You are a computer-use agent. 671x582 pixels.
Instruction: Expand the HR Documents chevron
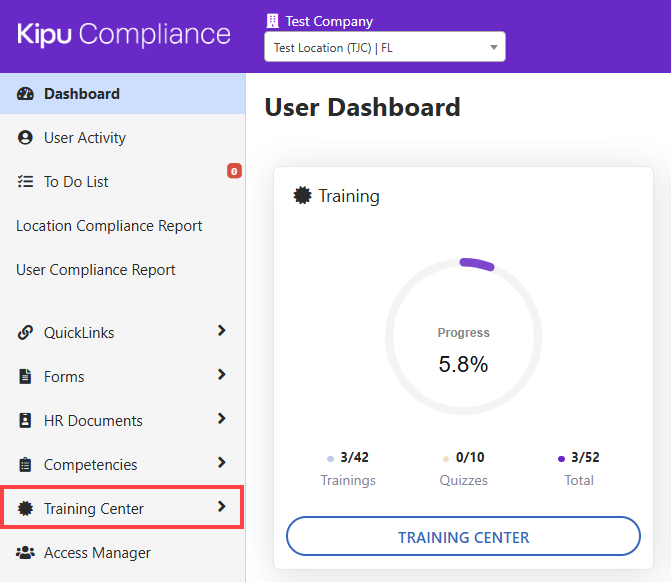(222, 419)
